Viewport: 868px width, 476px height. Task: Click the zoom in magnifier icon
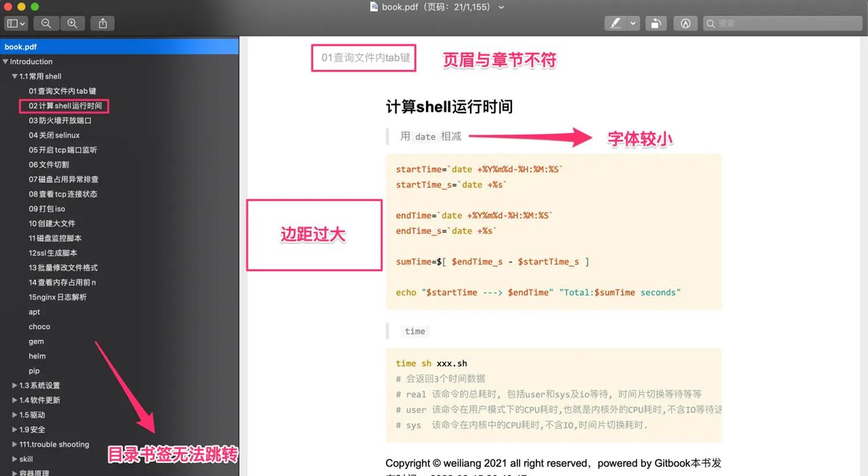point(71,23)
